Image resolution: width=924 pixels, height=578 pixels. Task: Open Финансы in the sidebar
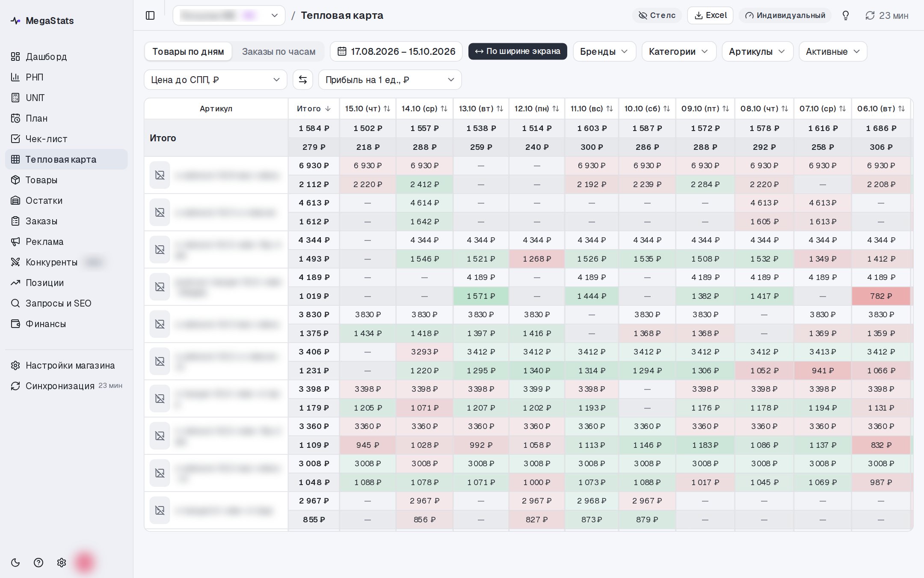(66, 324)
